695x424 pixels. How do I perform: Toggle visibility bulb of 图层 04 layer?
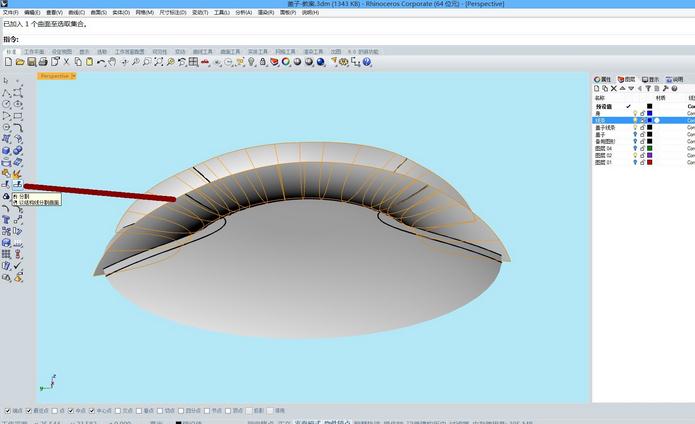coord(634,148)
